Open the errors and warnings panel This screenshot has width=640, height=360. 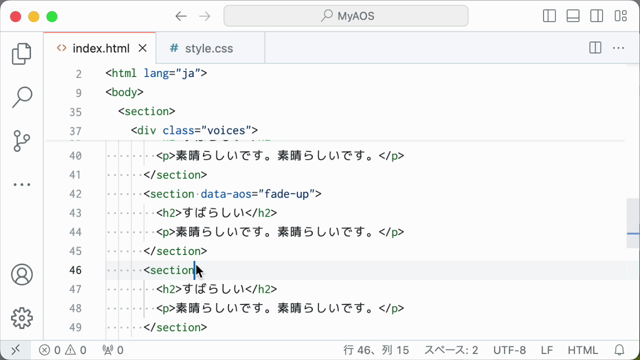(62, 350)
